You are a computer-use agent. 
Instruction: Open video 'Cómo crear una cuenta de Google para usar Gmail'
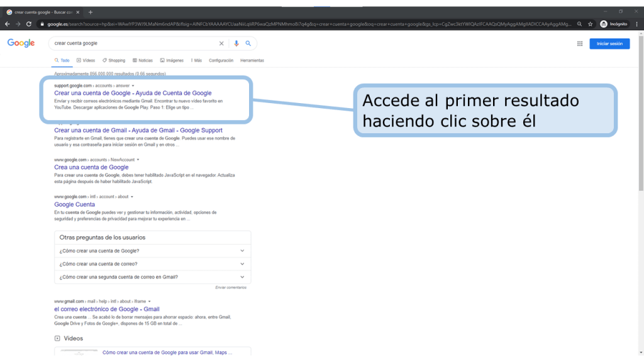pyautogui.click(x=167, y=353)
